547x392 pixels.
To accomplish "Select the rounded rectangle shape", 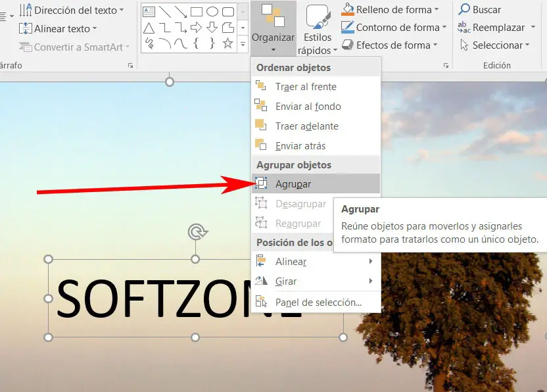I will click(228, 12).
